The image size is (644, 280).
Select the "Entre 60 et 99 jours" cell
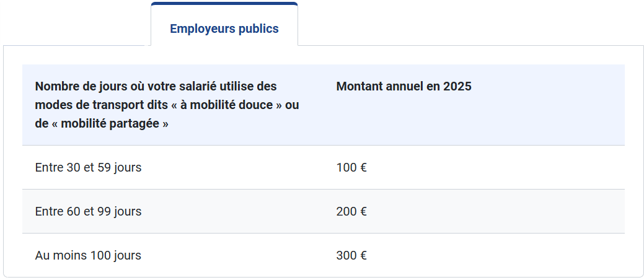click(88, 211)
